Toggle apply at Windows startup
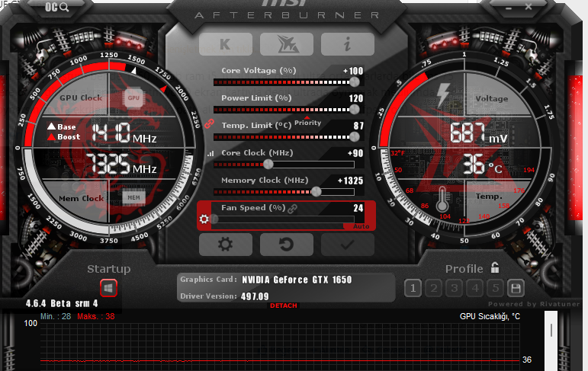The width and height of the screenshot is (588, 371). [x=109, y=288]
